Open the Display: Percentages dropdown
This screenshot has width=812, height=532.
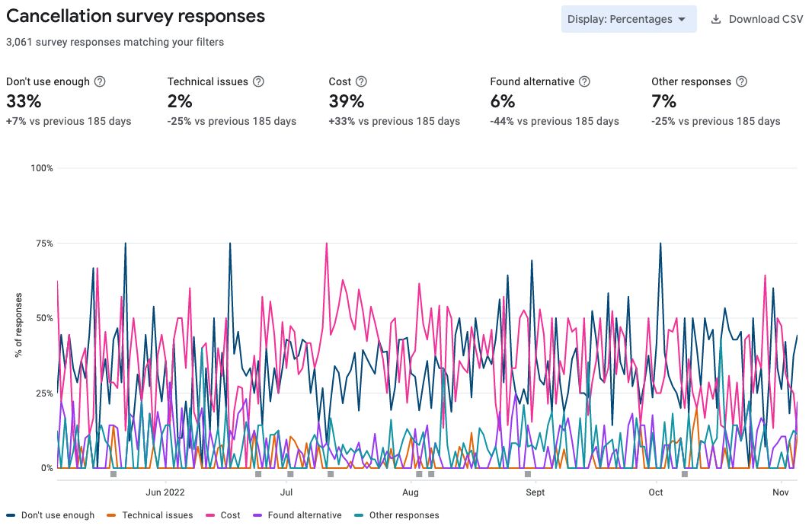click(629, 19)
